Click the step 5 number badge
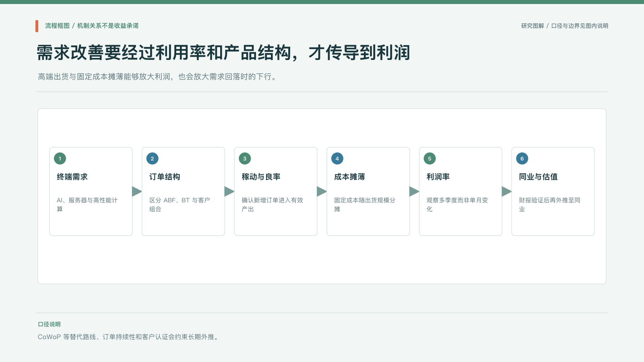The height and width of the screenshot is (362, 644). [x=429, y=158]
